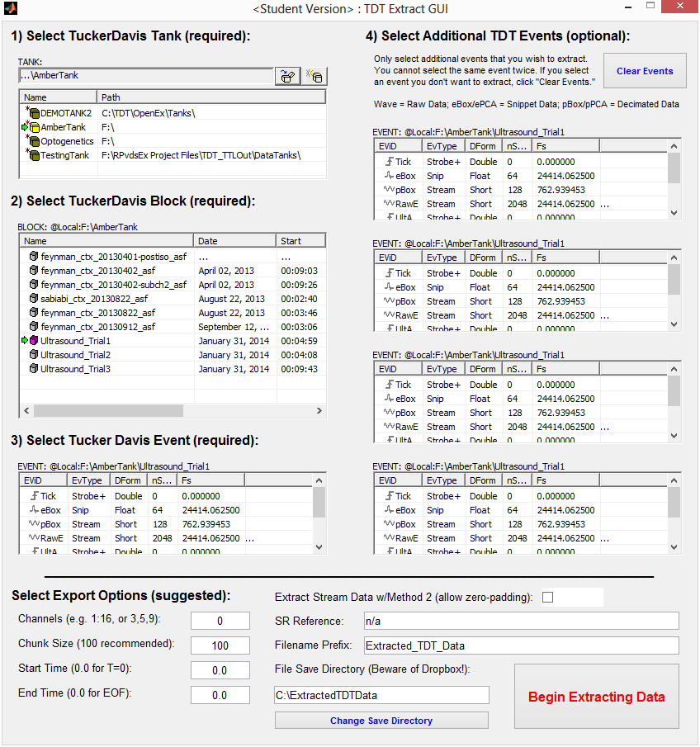Click block icon for feynman_ctx_20130401-postiso_asf
The height and width of the screenshot is (747, 700).
click(x=34, y=257)
